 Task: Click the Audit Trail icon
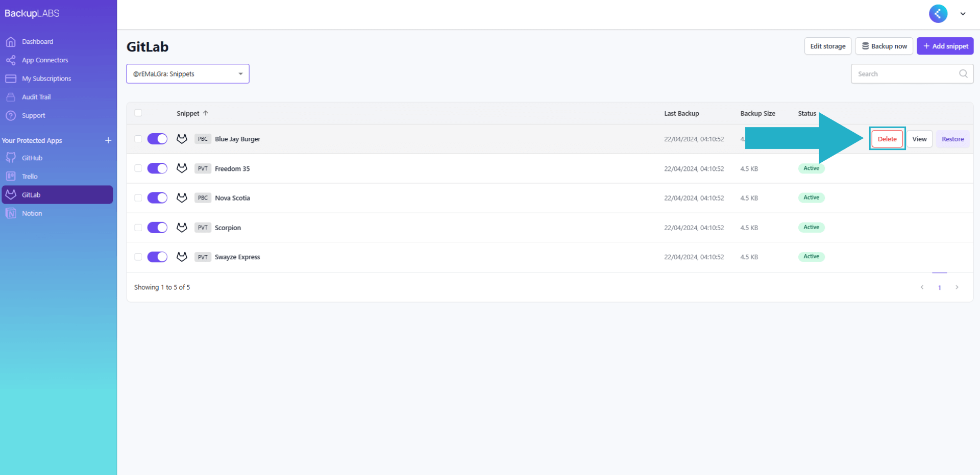pos(11,97)
